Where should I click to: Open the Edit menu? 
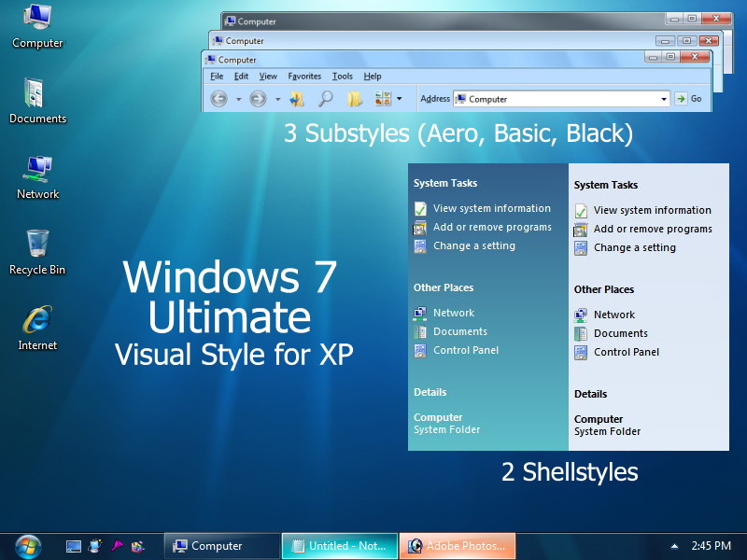pyautogui.click(x=241, y=77)
